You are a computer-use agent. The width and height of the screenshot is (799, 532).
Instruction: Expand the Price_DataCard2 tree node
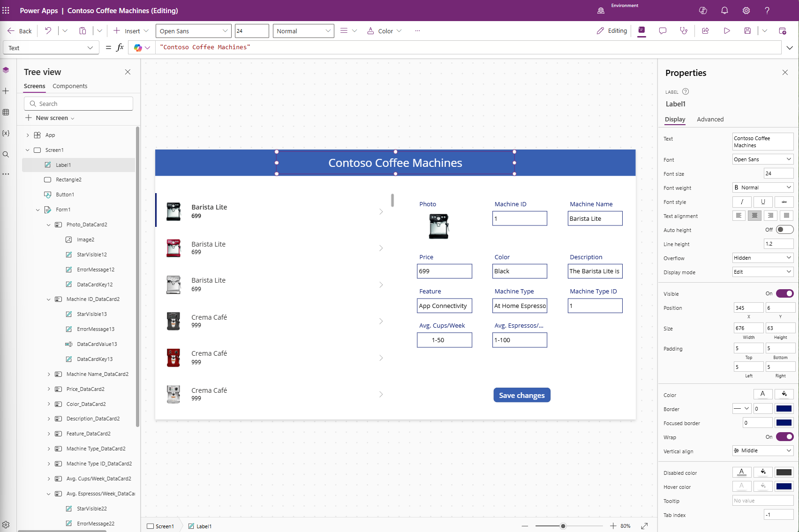[49, 389]
